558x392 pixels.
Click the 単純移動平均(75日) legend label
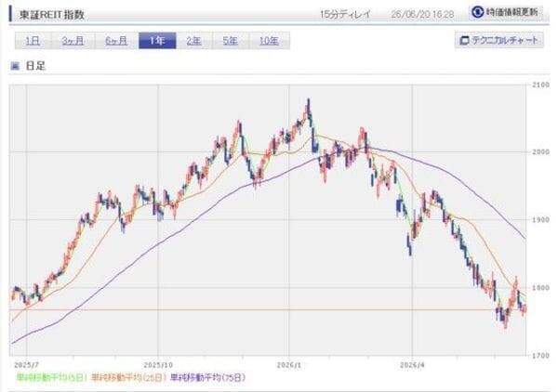207,377
